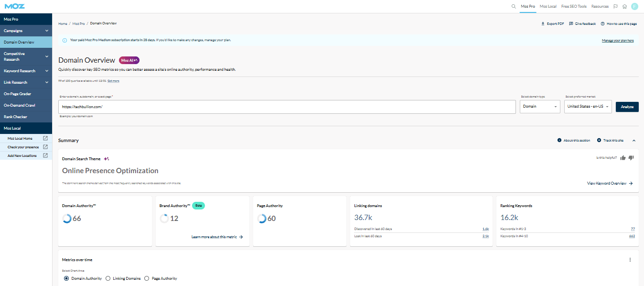Expand the Keyword Research sidebar section
644x286 pixels.
(x=26, y=71)
